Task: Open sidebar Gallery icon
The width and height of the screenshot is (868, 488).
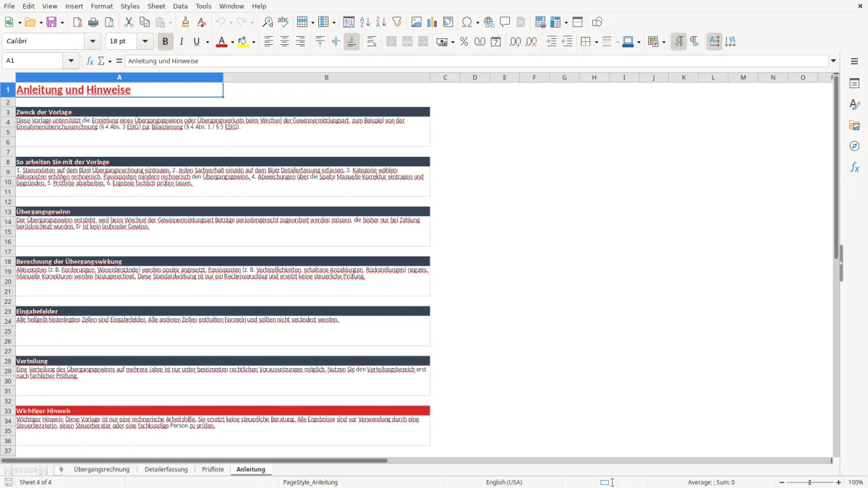Action: (x=854, y=125)
